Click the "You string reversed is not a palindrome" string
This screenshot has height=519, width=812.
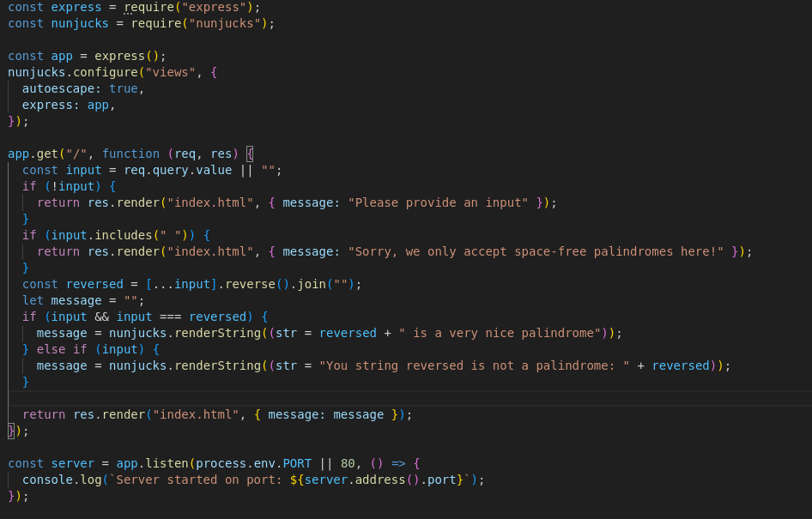click(x=474, y=365)
